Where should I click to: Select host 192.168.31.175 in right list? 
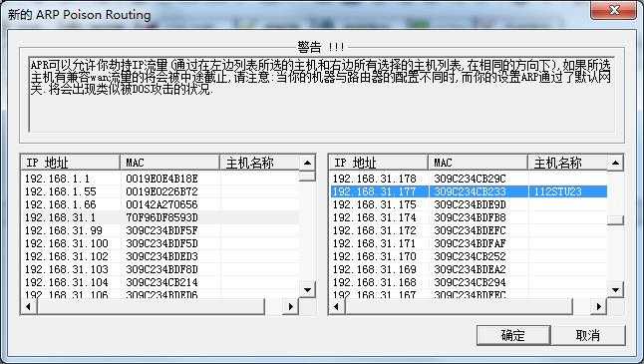[469, 204]
